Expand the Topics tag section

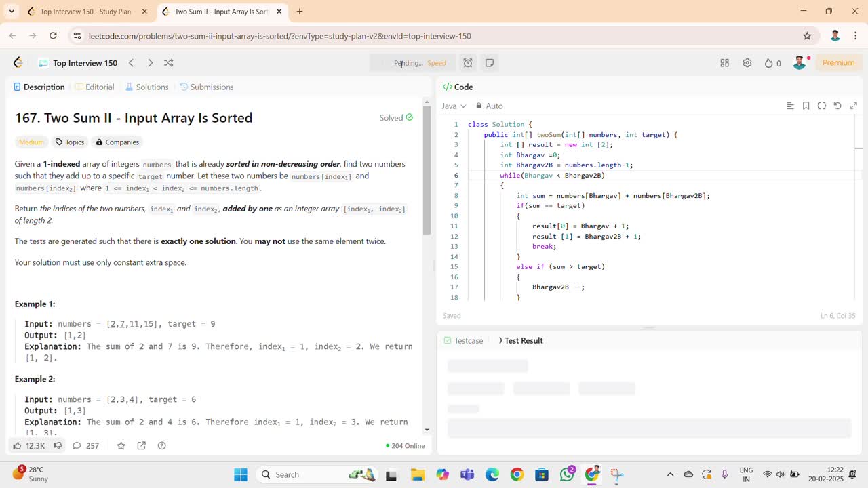70,142
